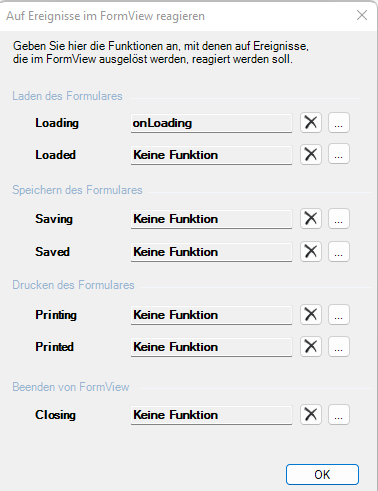Browse functions for the Saving event
Image resolution: width=378 pixels, height=491 pixels.
339,218
